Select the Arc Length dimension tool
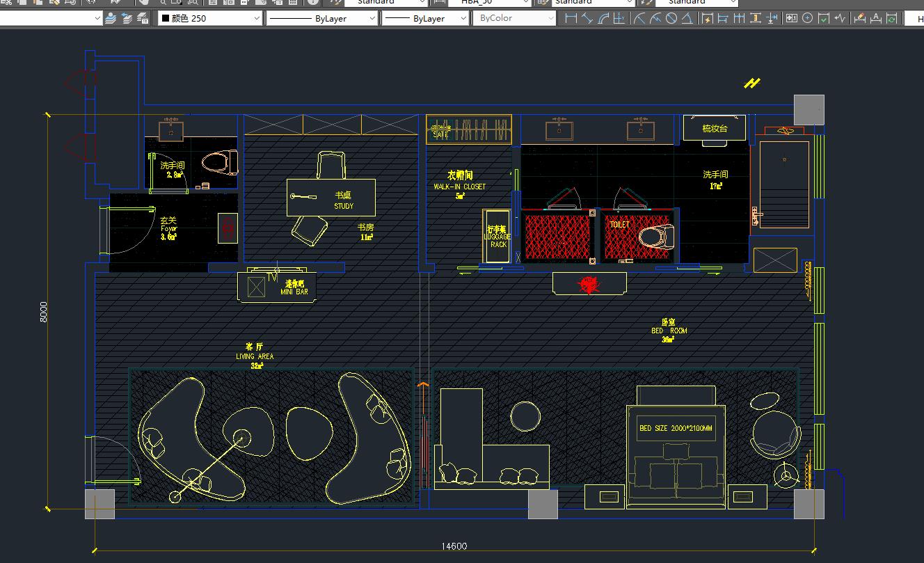The height and width of the screenshot is (563, 924). pos(603,19)
